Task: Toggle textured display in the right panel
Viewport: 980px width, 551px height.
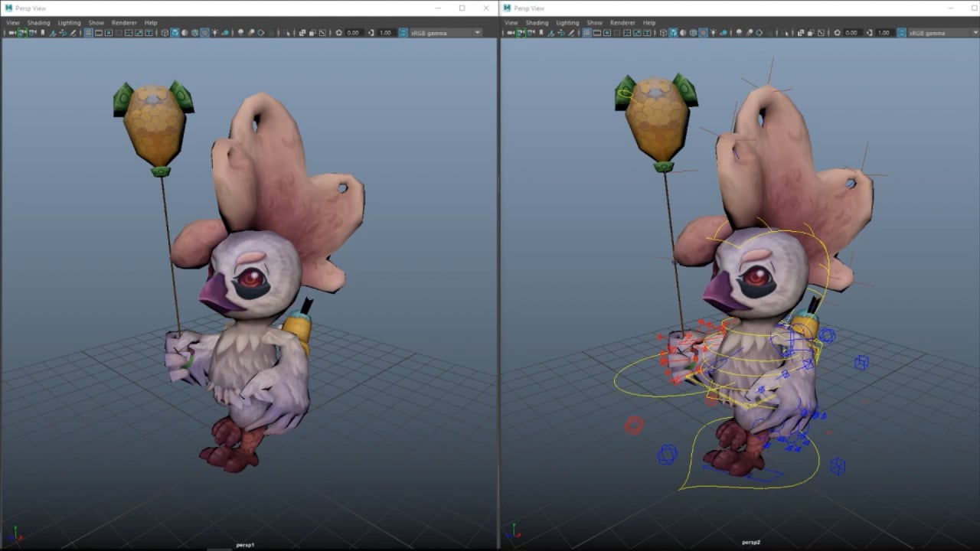Action: [x=702, y=33]
